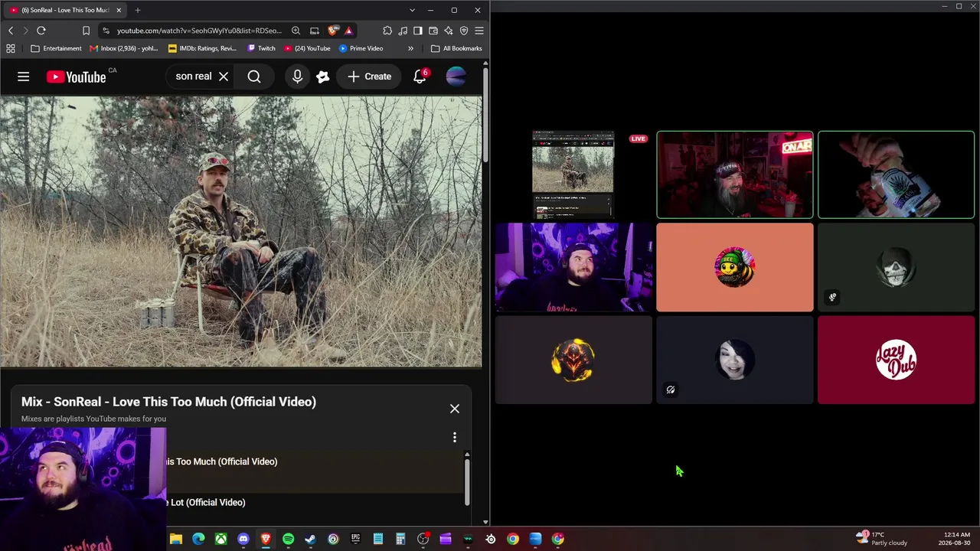Open the Mix playlist three-dot options
The image size is (980, 551).
455,437
